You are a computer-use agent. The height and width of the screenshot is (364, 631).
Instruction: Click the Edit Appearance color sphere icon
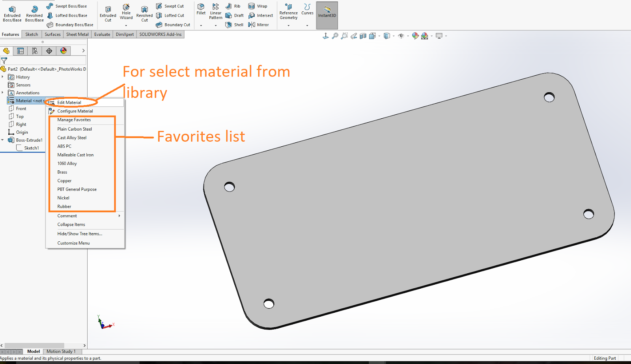[x=415, y=35]
